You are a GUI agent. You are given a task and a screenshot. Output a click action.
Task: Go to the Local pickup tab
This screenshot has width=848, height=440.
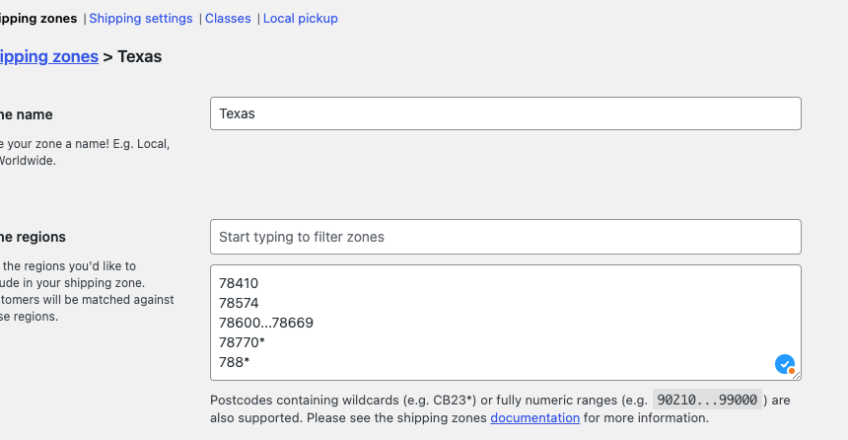pyautogui.click(x=300, y=18)
